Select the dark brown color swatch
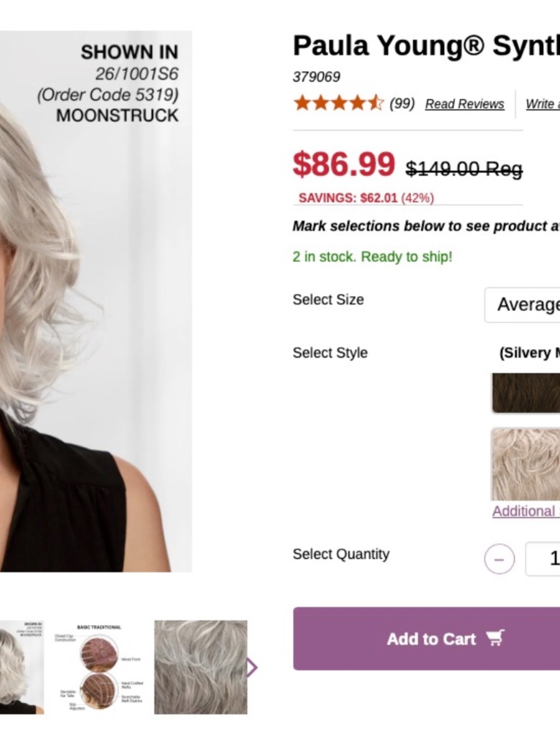This screenshot has width=560, height=747. pyautogui.click(x=526, y=393)
